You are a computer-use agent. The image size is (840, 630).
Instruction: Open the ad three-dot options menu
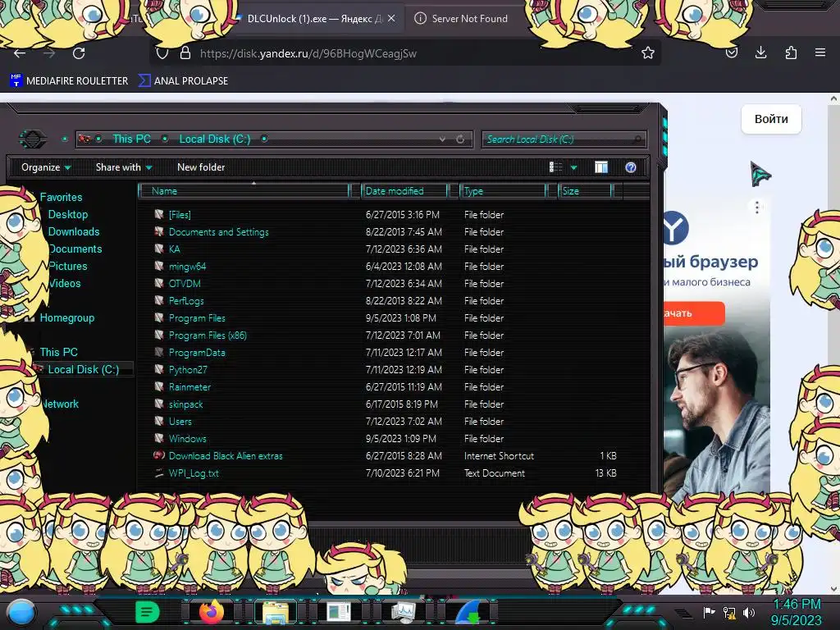[x=757, y=207]
